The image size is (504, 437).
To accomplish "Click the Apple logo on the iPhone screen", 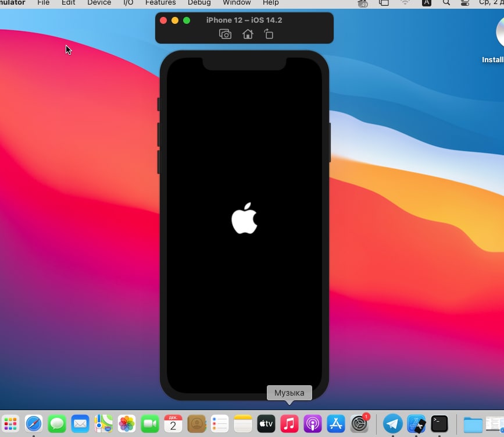I will (244, 218).
